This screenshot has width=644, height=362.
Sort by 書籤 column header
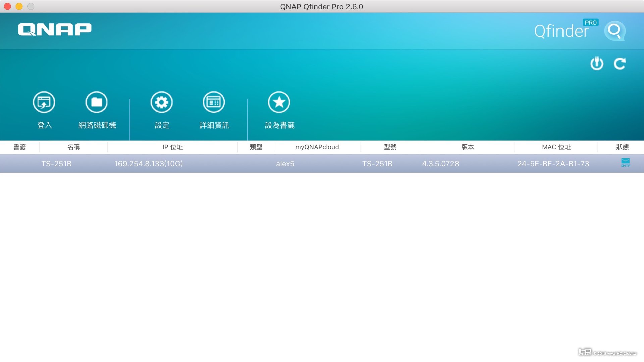[19, 147]
